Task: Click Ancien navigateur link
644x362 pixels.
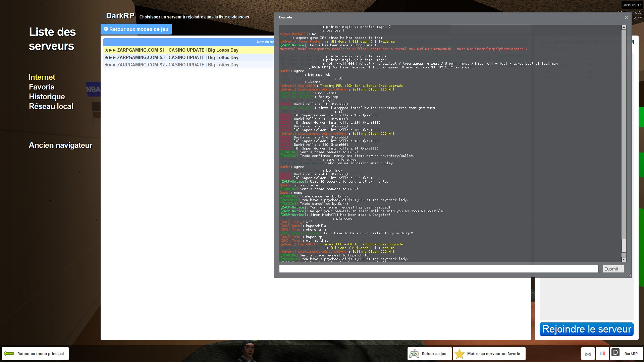Action: tap(60, 145)
